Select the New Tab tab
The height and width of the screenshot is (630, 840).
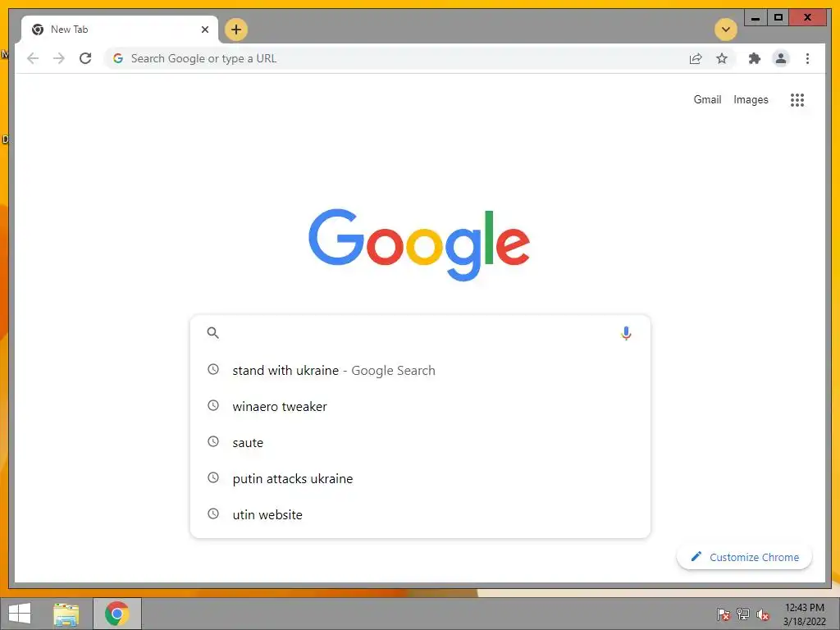[120, 30]
